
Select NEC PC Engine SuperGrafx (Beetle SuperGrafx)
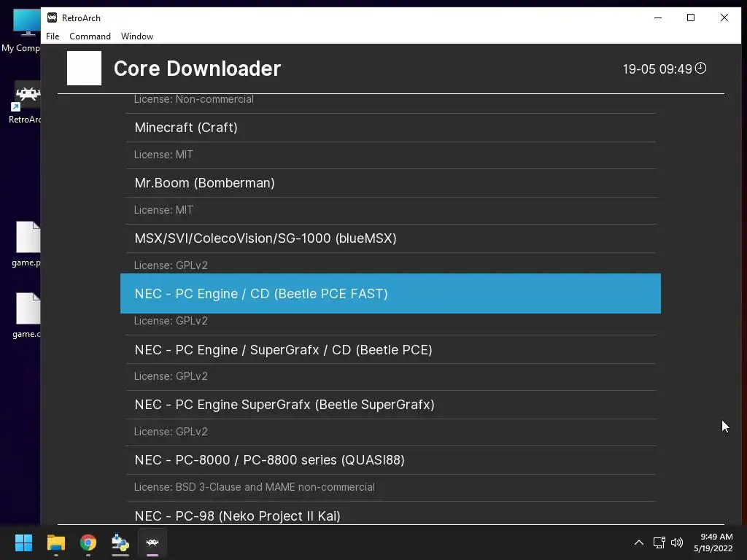(391, 405)
